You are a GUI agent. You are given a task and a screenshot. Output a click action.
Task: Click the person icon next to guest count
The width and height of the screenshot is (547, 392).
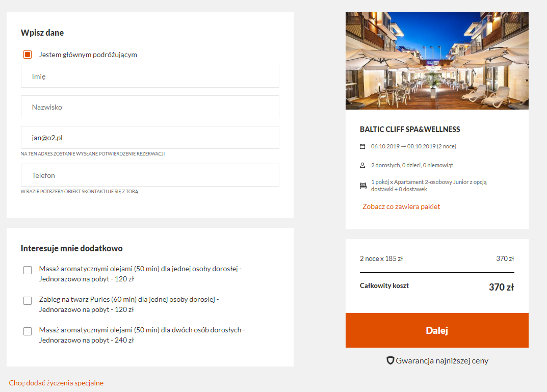click(x=362, y=165)
